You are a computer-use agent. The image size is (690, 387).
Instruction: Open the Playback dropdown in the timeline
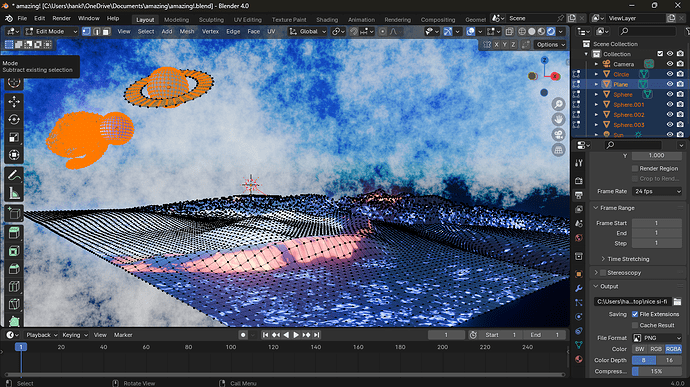[x=41, y=335]
